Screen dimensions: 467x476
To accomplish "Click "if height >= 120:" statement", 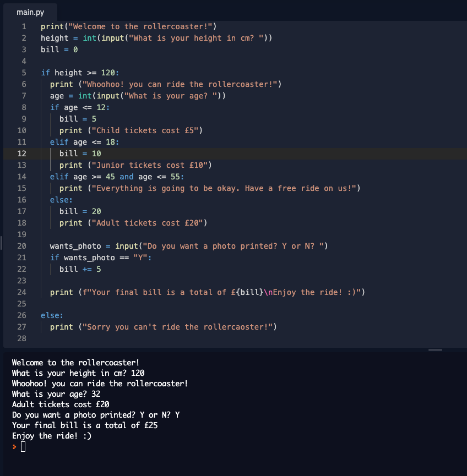I will [x=80, y=73].
